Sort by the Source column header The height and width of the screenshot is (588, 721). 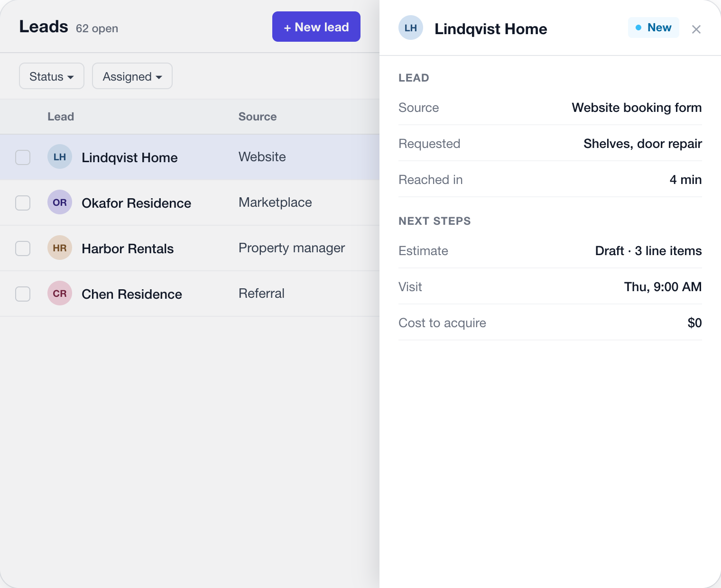[x=258, y=117]
